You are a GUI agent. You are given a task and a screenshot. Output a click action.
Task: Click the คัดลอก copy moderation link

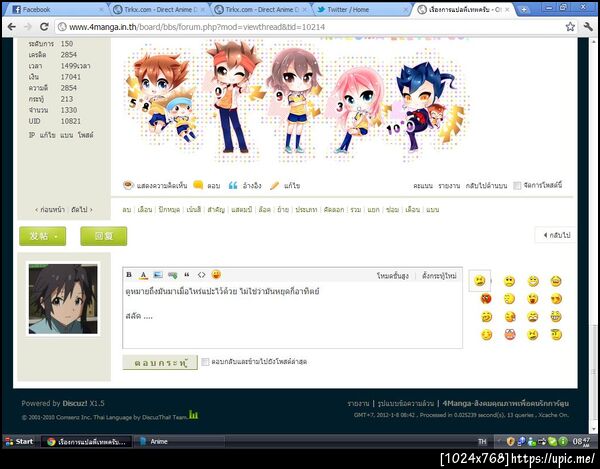(x=334, y=210)
